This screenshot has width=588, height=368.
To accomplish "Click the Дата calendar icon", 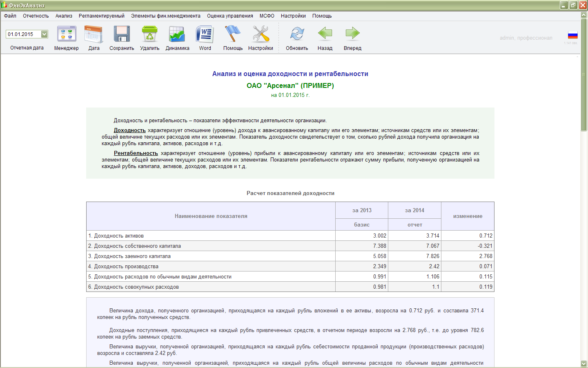I will (94, 34).
